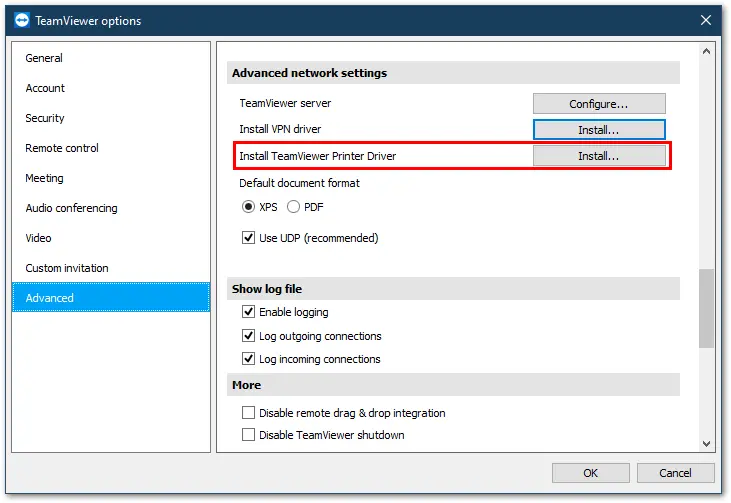Open the Security settings category
This screenshot has width=731, height=503.
click(x=45, y=118)
